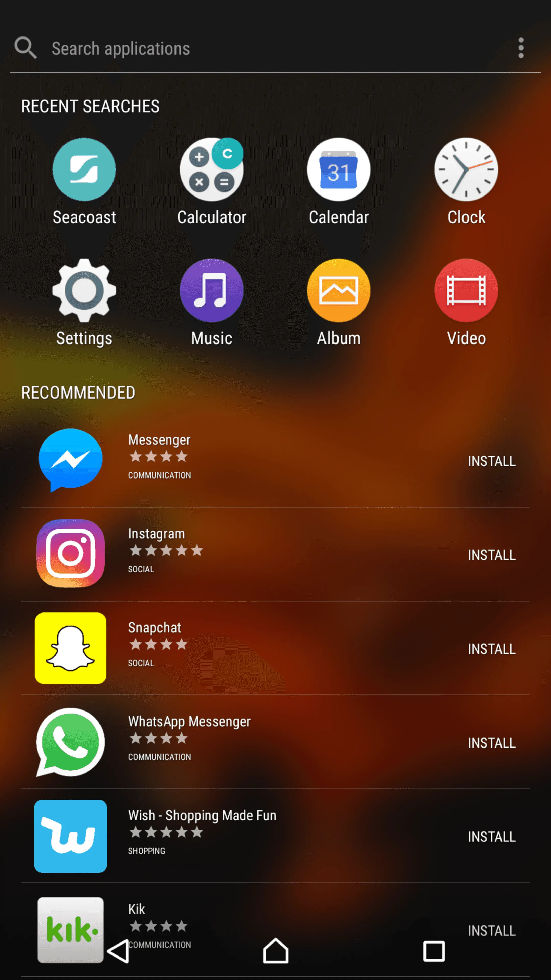Open Snapchat app install page
The height and width of the screenshot is (980, 551).
tap(491, 648)
